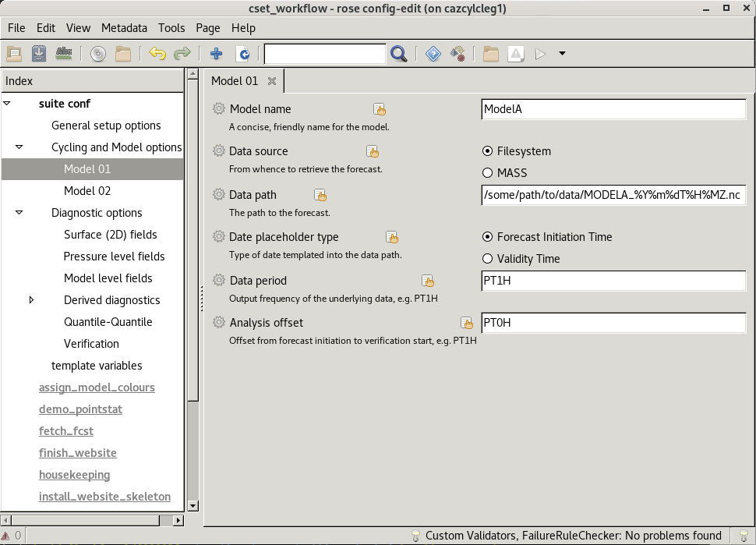Open the install_website_skeleton link
This screenshot has height=545, width=756.
click(x=104, y=497)
